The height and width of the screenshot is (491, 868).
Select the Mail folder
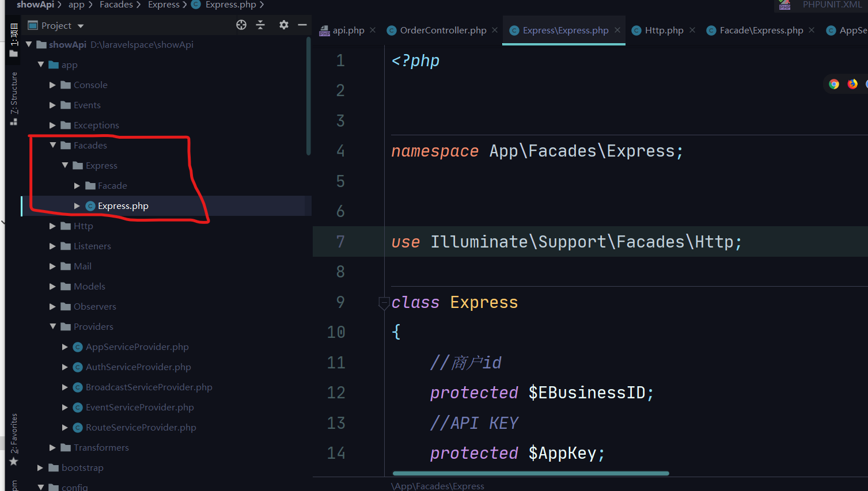coord(82,266)
